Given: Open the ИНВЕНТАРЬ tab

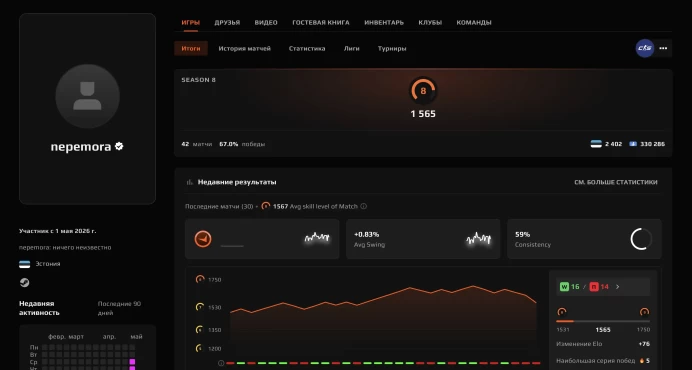Looking at the screenshot, I should 384,23.
